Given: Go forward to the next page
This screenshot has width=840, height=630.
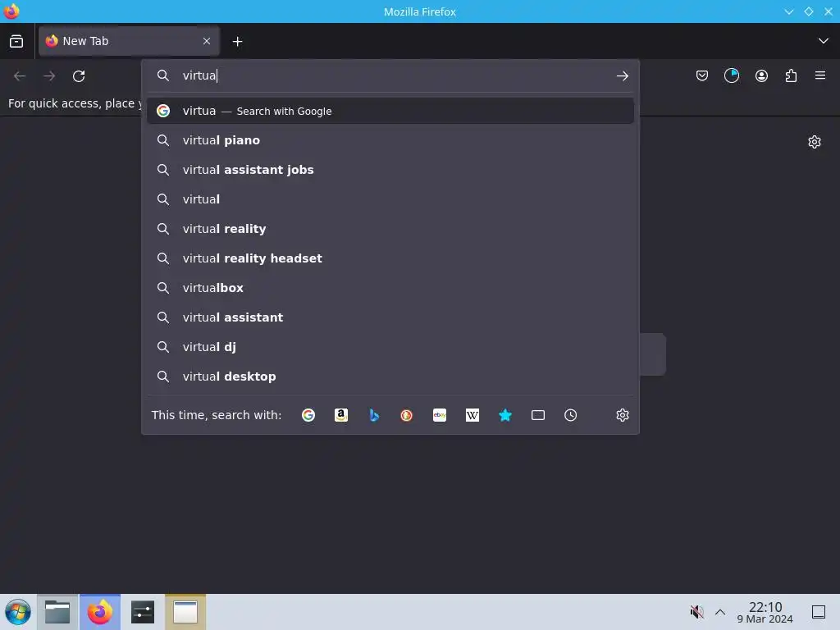Looking at the screenshot, I should (49, 76).
